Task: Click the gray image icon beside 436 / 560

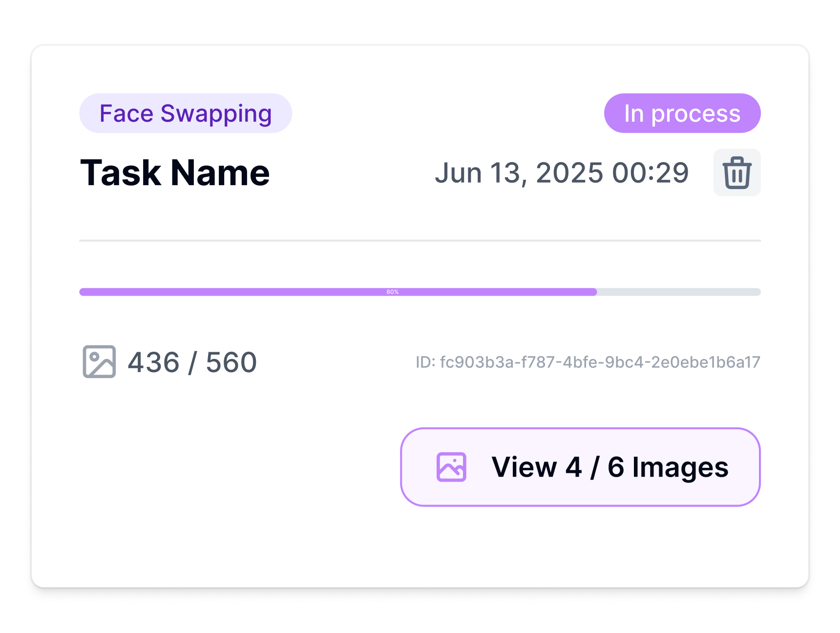Action: tap(99, 362)
